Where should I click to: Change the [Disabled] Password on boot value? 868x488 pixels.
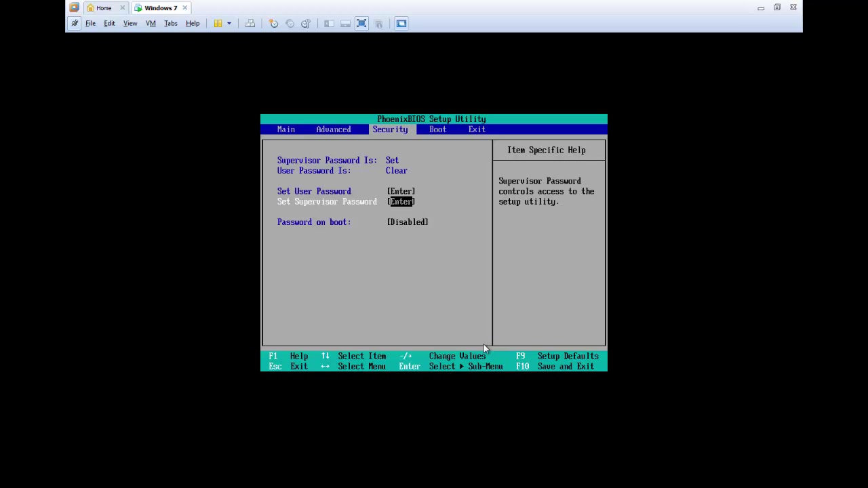408,222
